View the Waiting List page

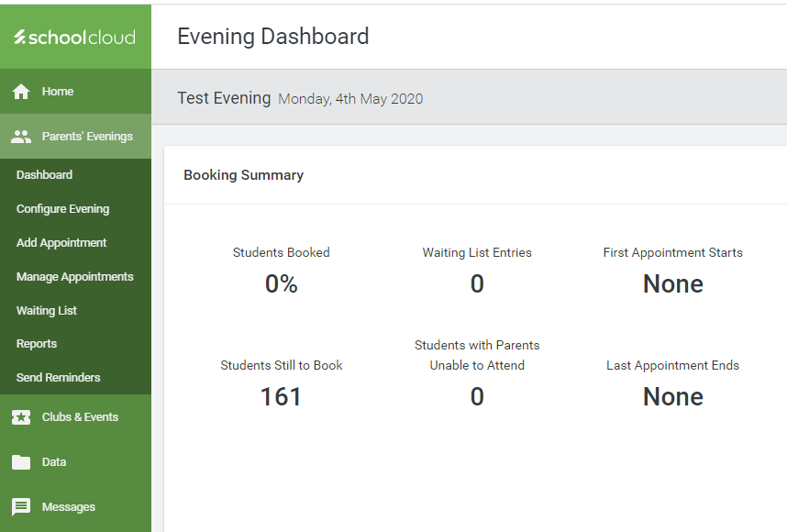(47, 311)
